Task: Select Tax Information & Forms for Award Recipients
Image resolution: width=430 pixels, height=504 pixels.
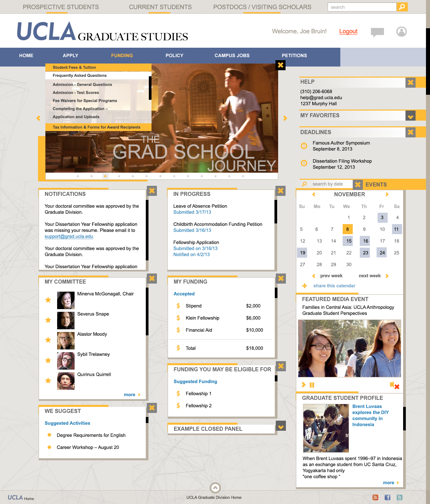Action: coord(98,127)
